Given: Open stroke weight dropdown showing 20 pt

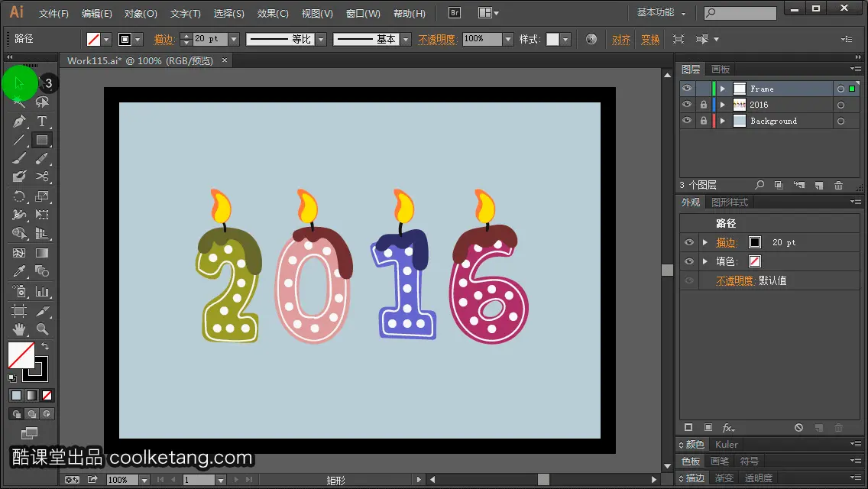Looking at the screenshot, I should (234, 39).
